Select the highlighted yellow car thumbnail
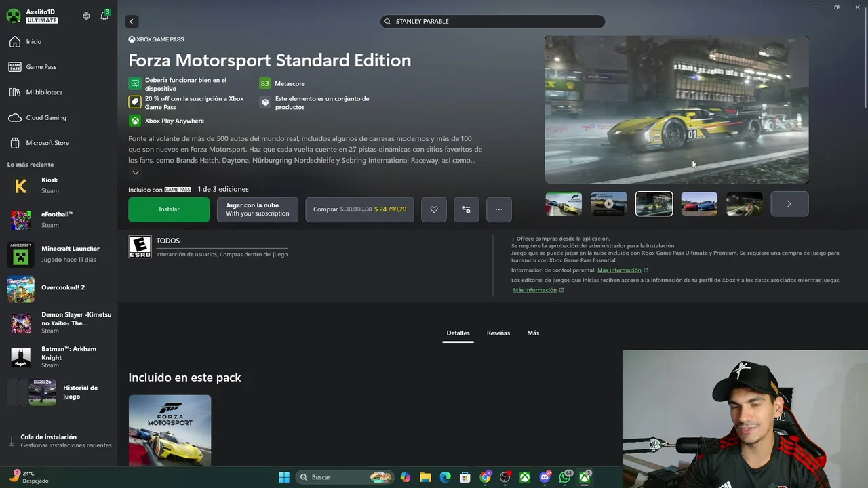 click(x=654, y=204)
